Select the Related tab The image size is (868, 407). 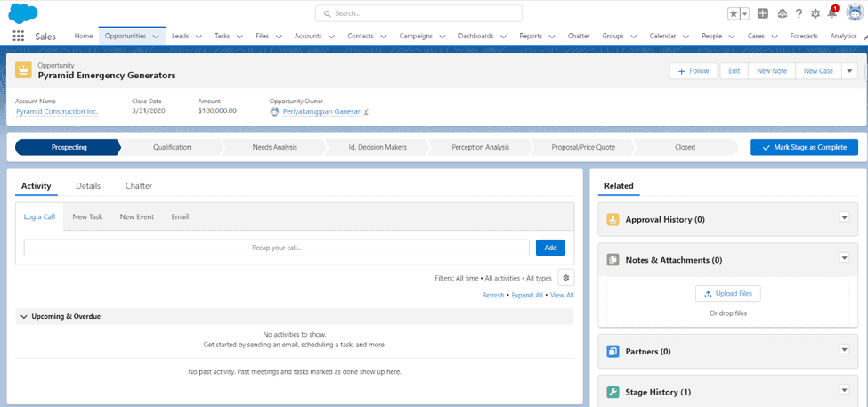[x=619, y=186]
